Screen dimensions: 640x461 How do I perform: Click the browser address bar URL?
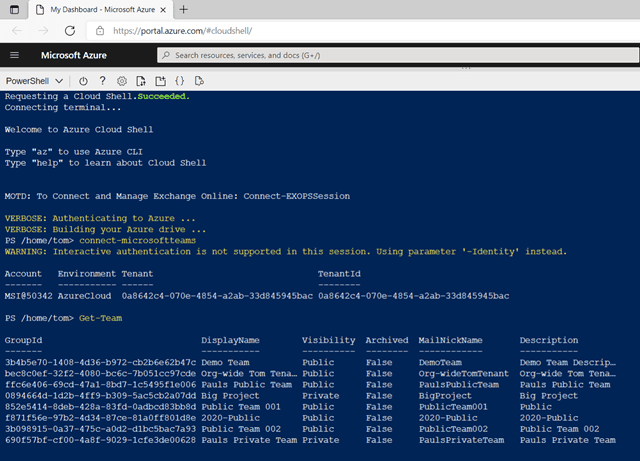click(x=182, y=31)
